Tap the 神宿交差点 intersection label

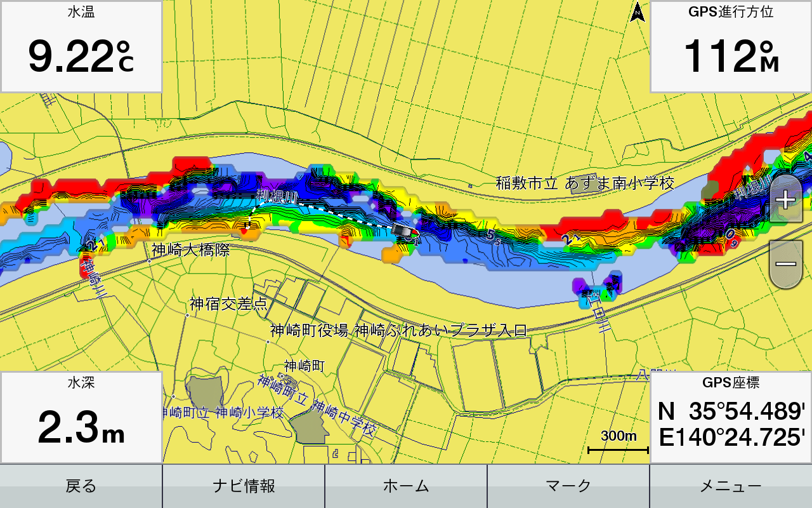[228, 305]
